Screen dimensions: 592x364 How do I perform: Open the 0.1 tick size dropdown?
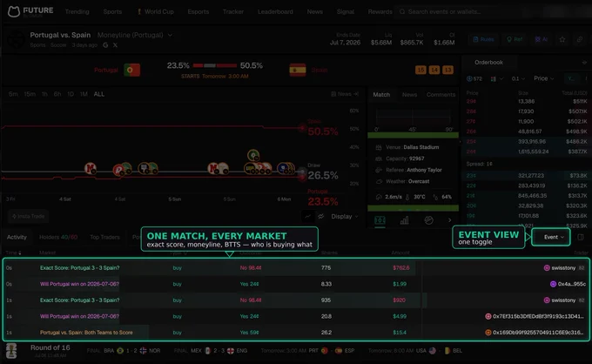[x=518, y=78]
